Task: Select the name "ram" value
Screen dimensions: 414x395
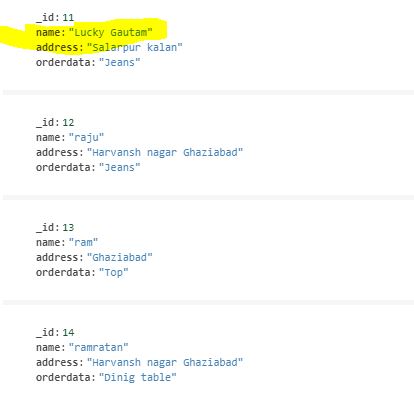Action: (83, 242)
